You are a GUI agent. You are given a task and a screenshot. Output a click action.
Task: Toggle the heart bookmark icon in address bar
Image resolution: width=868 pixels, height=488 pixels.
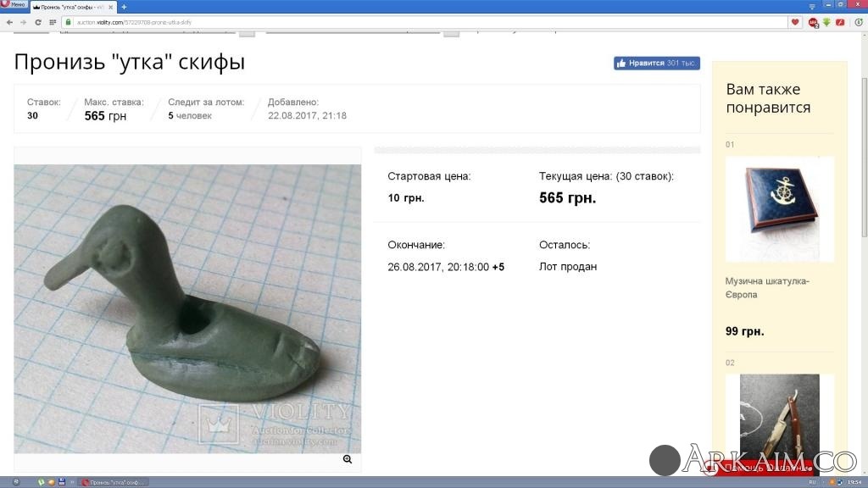point(795,22)
